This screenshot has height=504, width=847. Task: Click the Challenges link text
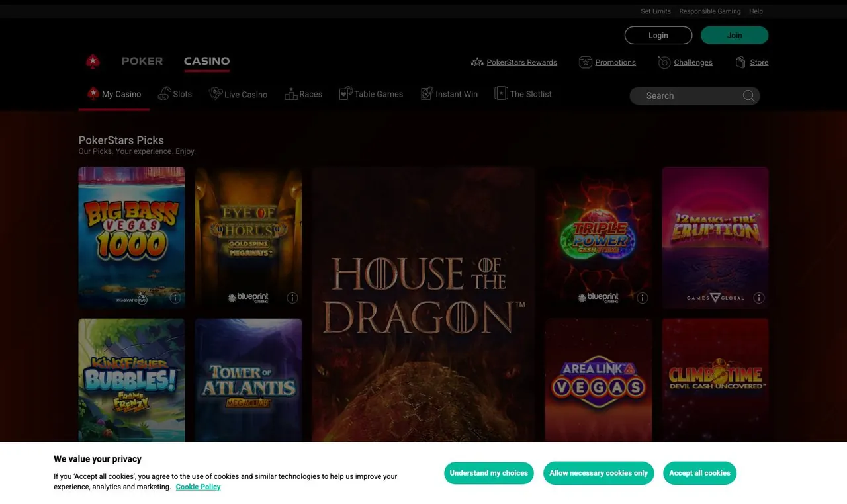pos(693,62)
